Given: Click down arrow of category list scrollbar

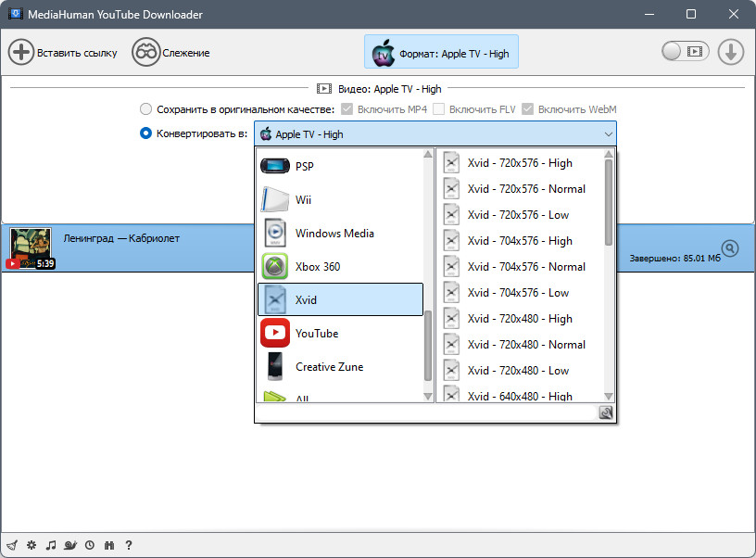Looking at the screenshot, I should point(428,397).
